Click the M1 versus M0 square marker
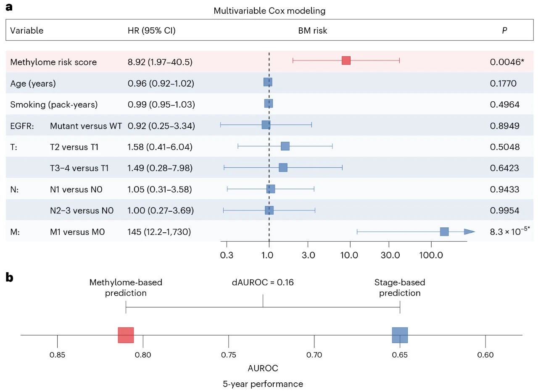This screenshot has width=538, height=392. pyautogui.click(x=444, y=232)
